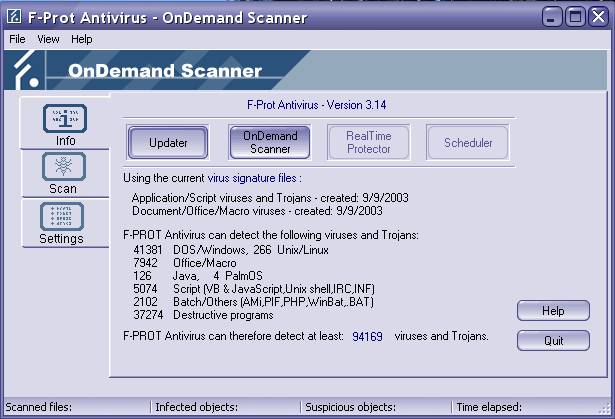Open the Info panel icon in sidebar
615x419 pixels.
[65, 118]
